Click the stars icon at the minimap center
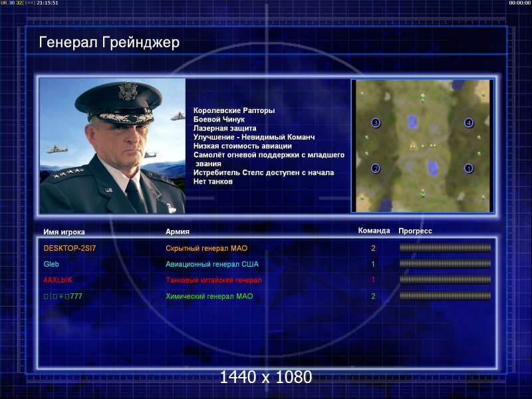The image size is (532, 399). (x=423, y=146)
